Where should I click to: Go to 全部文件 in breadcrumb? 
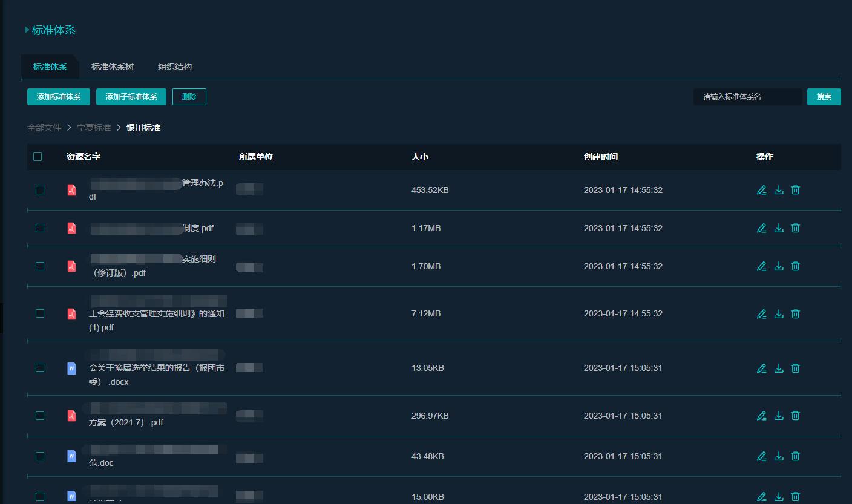[x=44, y=128]
